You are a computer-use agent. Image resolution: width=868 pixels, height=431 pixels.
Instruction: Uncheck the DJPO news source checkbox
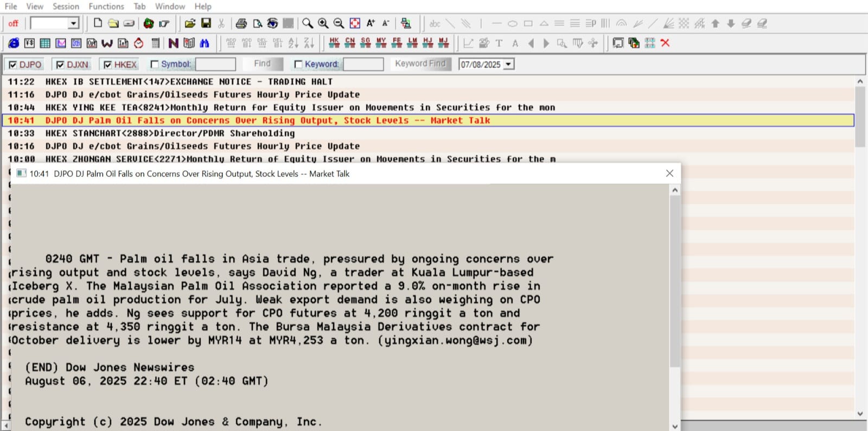(13, 65)
